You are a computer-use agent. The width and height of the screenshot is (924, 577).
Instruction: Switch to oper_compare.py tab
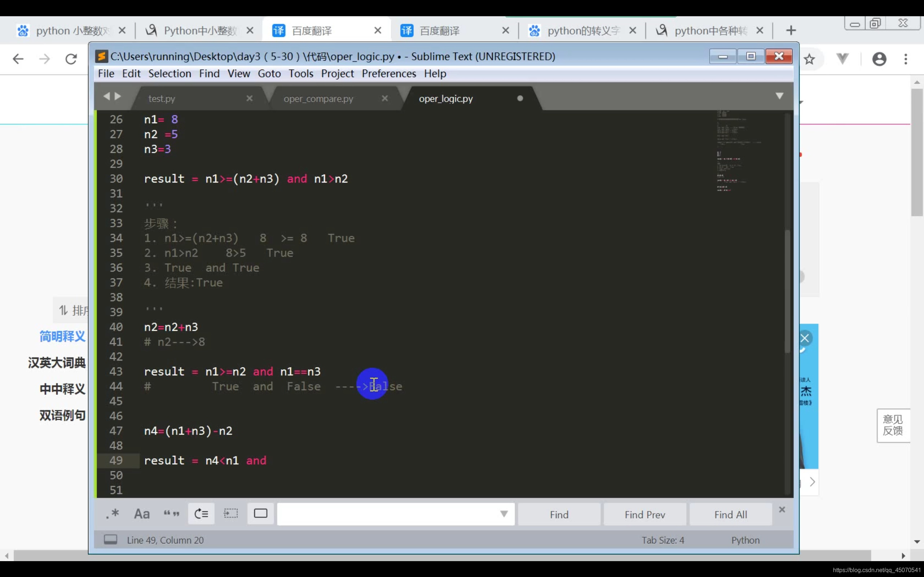318,99
